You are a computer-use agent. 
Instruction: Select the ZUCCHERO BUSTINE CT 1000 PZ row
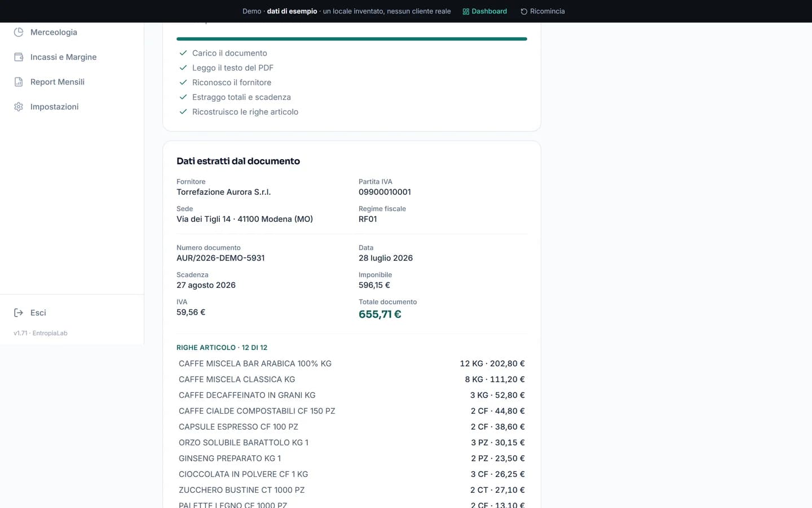[x=352, y=490]
